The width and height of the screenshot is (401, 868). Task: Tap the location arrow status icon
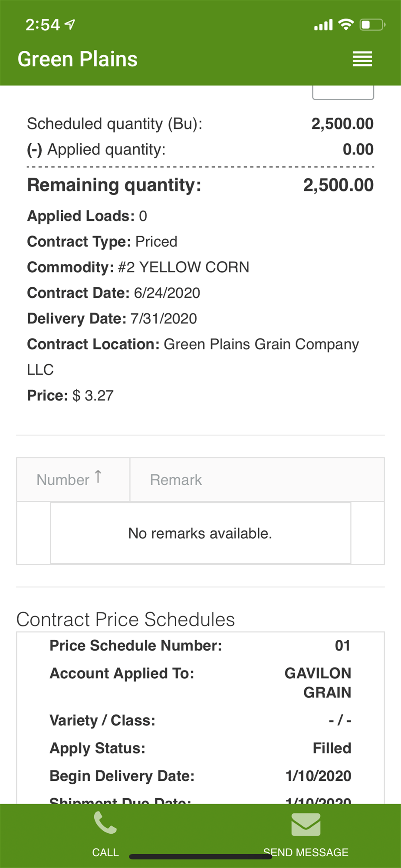70,25
